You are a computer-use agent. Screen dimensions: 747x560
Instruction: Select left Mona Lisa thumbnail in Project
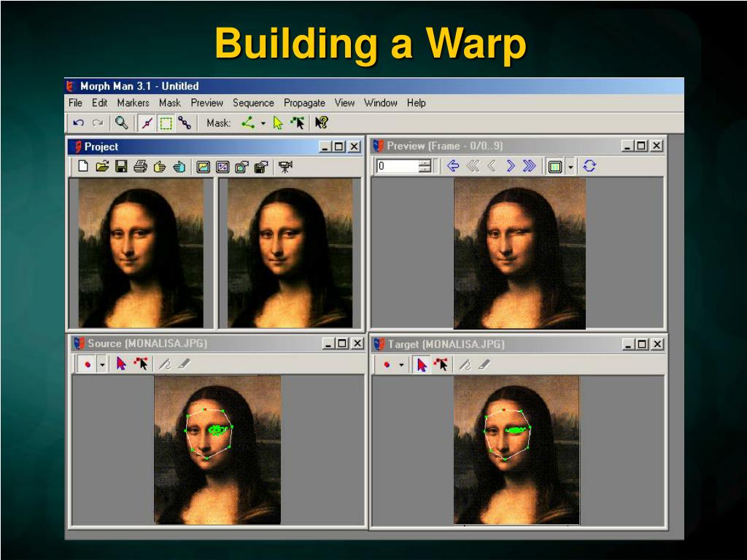coord(141,253)
